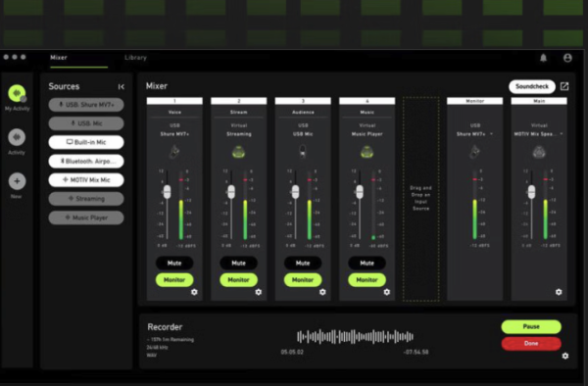Select Built-in Mic source
The image size is (588, 386).
[x=86, y=142]
